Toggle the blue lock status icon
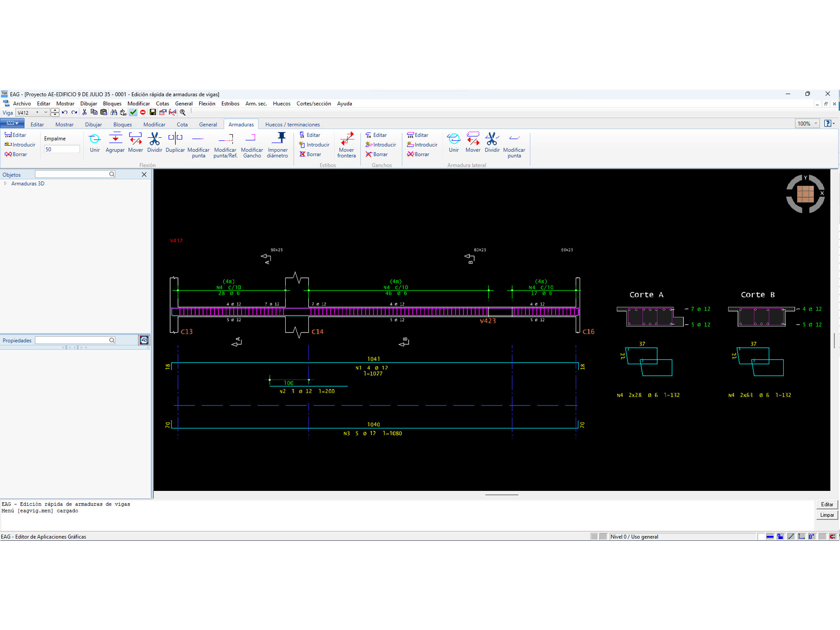 [x=780, y=536]
